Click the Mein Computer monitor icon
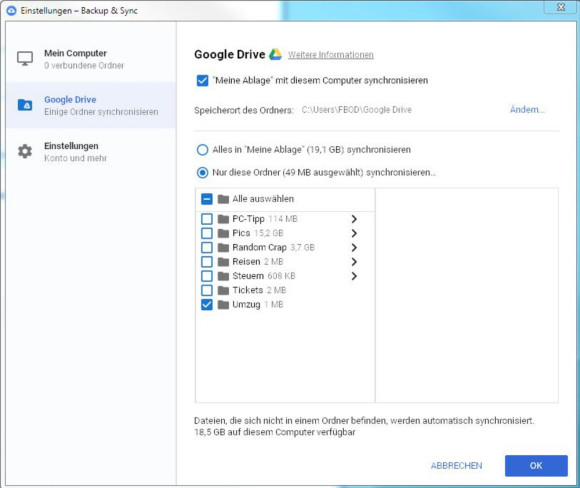 pos(25,58)
